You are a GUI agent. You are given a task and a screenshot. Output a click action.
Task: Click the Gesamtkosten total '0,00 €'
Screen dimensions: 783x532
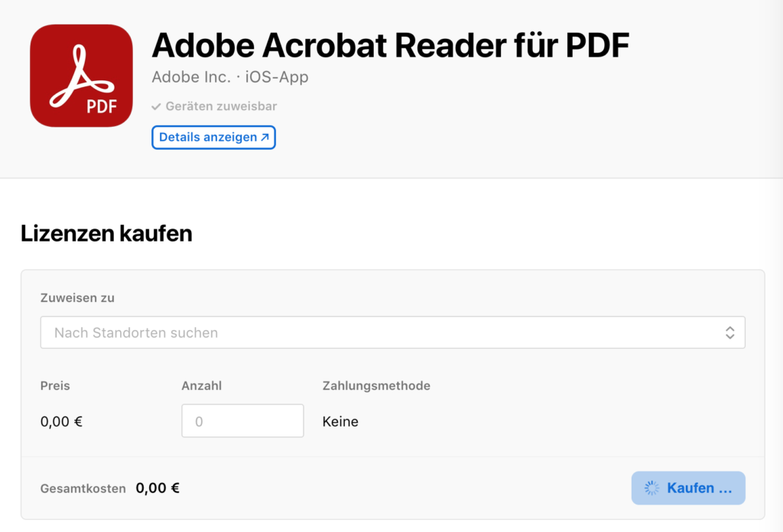point(158,488)
